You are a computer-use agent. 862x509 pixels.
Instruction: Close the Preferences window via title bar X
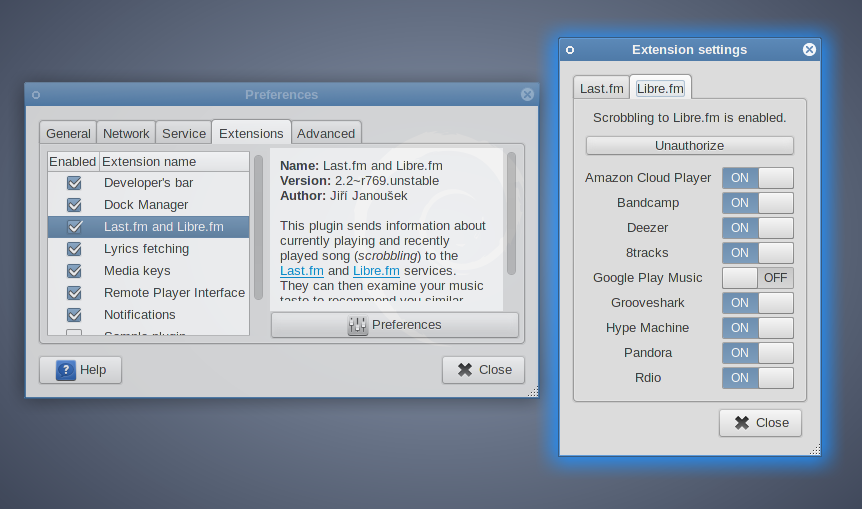(527, 95)
